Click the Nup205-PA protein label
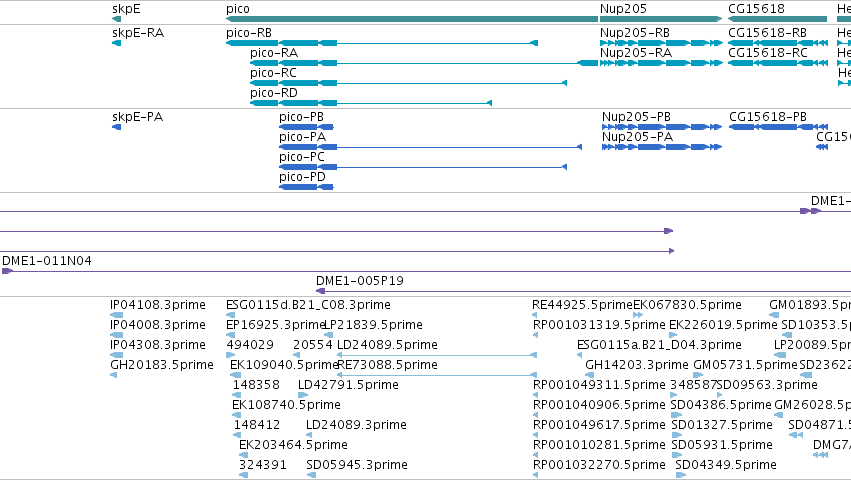 [x=637, y=137]
